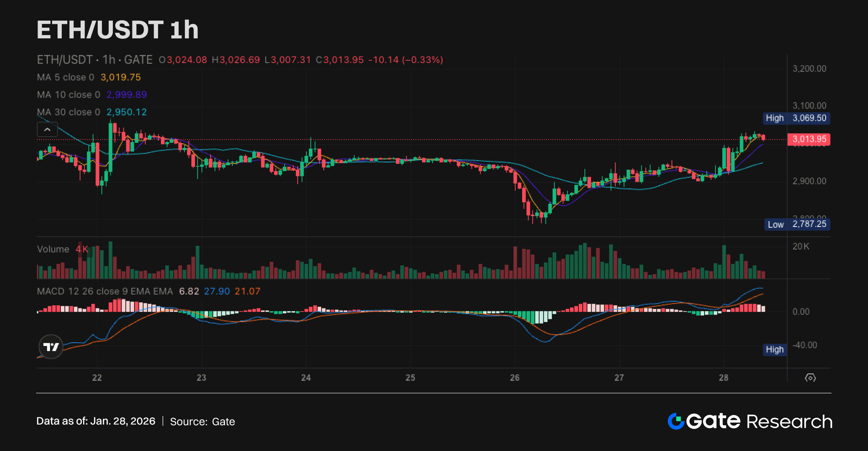Select the MACD 12 26 indicator label
Screen dimensions: 868x451
coord(105,291)
